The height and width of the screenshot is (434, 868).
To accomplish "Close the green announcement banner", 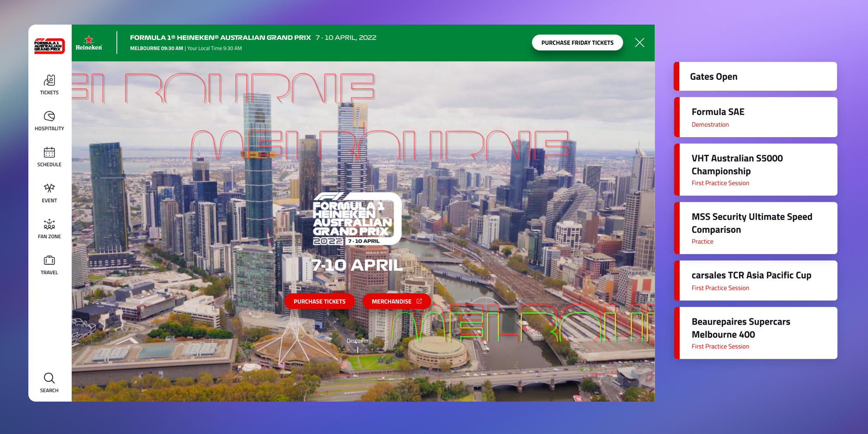I will [x=639, y=43].
